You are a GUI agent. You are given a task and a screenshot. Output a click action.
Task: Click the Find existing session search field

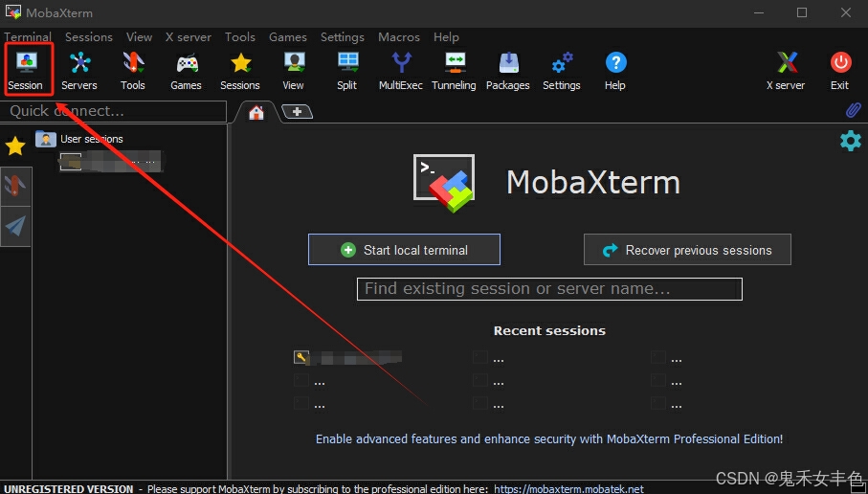[x=549, y=288]
